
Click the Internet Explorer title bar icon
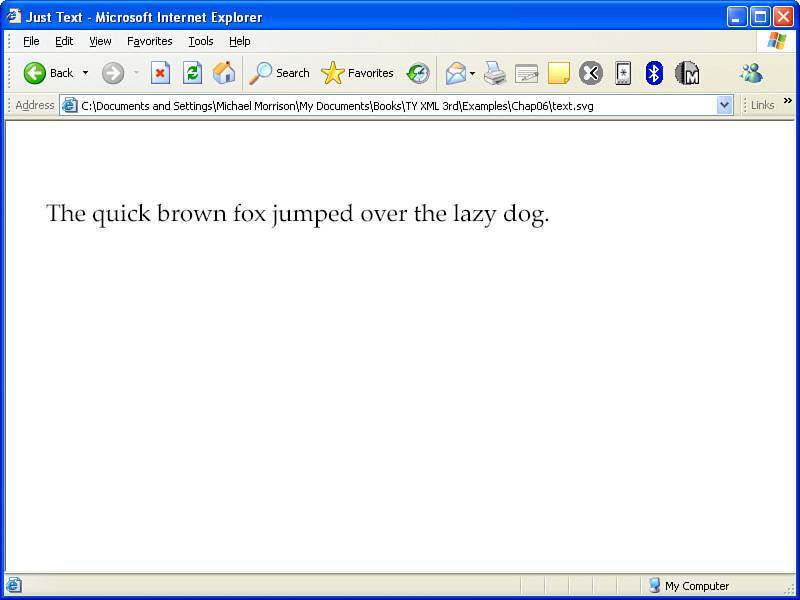(14, 16)
